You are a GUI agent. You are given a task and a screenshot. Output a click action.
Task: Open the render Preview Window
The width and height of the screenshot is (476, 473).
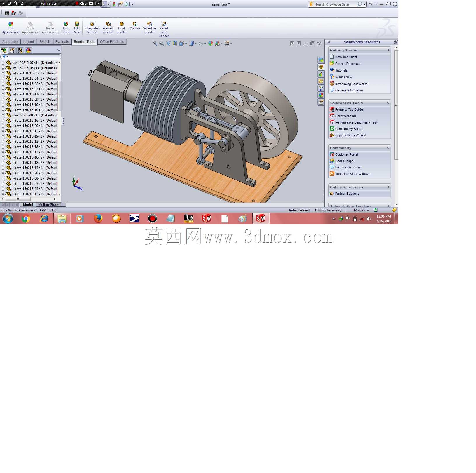(x=108, y=28)
